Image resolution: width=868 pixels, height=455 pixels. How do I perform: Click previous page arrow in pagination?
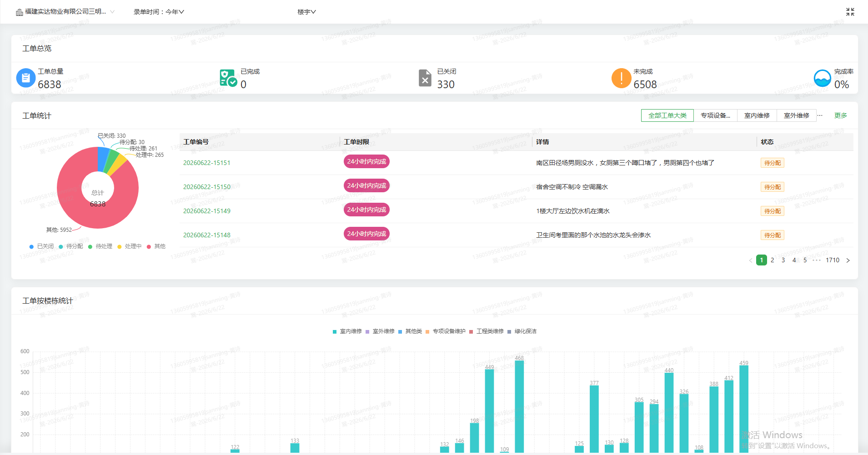pyautogui.click(x=750, y=260)
